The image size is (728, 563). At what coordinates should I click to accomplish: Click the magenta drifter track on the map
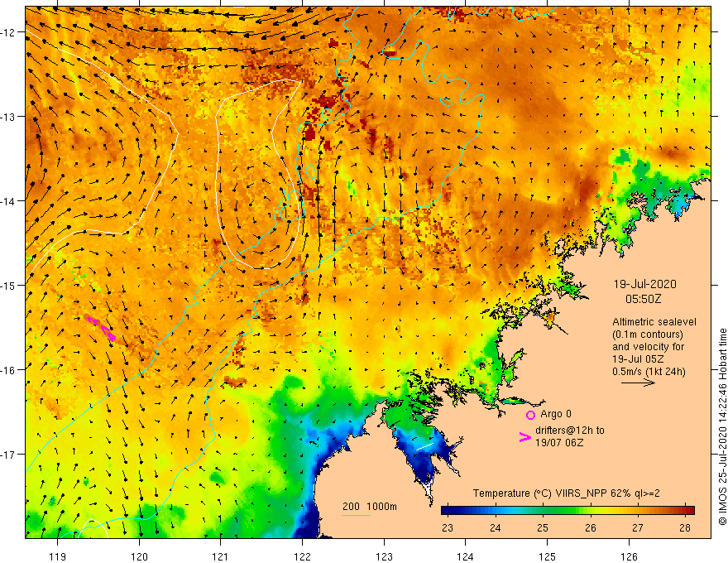tap(101, 328)
